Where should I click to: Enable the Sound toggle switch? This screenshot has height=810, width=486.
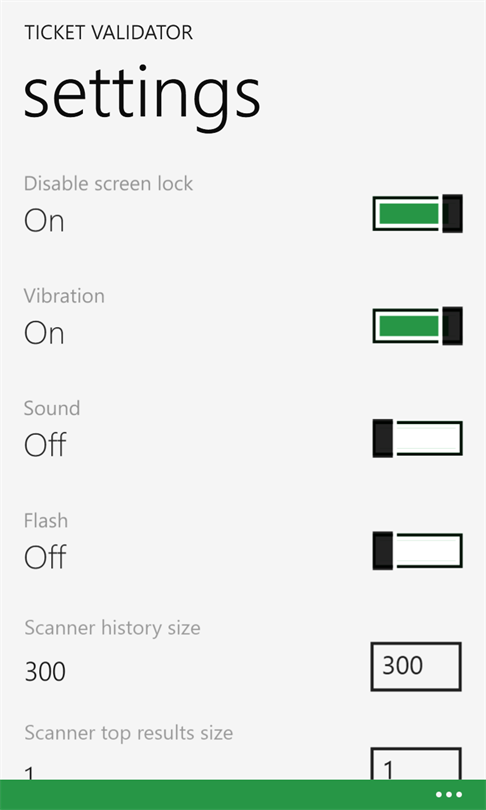[417, 438]
